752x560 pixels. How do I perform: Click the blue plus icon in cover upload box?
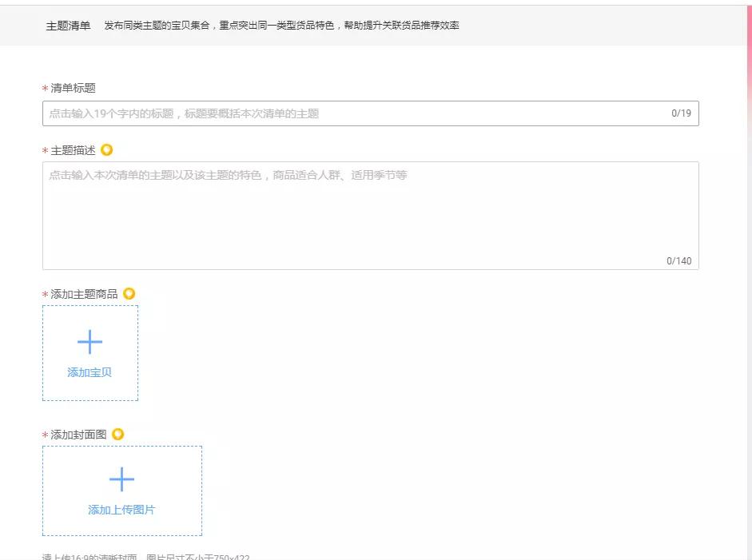[122, 479]
